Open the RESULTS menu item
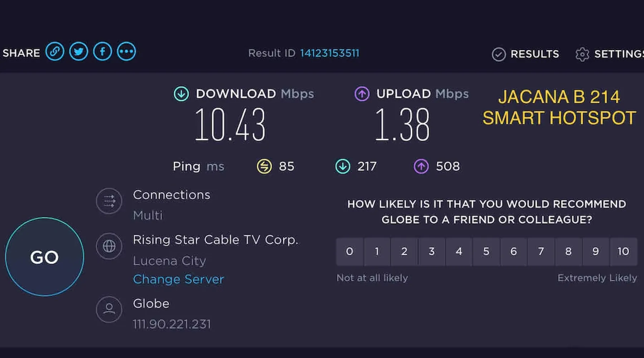This screenshot has height=358, width=644. (535, 54)
